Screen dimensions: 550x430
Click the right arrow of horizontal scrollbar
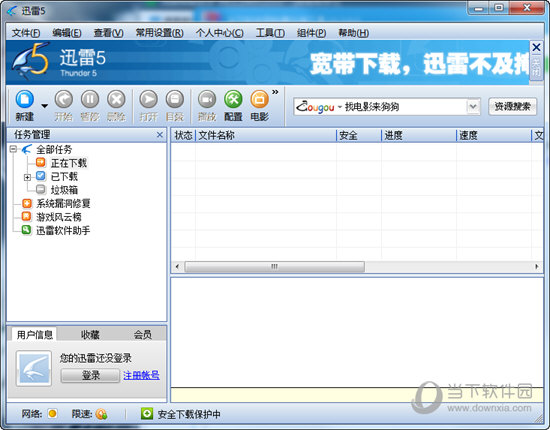point(537,267)
